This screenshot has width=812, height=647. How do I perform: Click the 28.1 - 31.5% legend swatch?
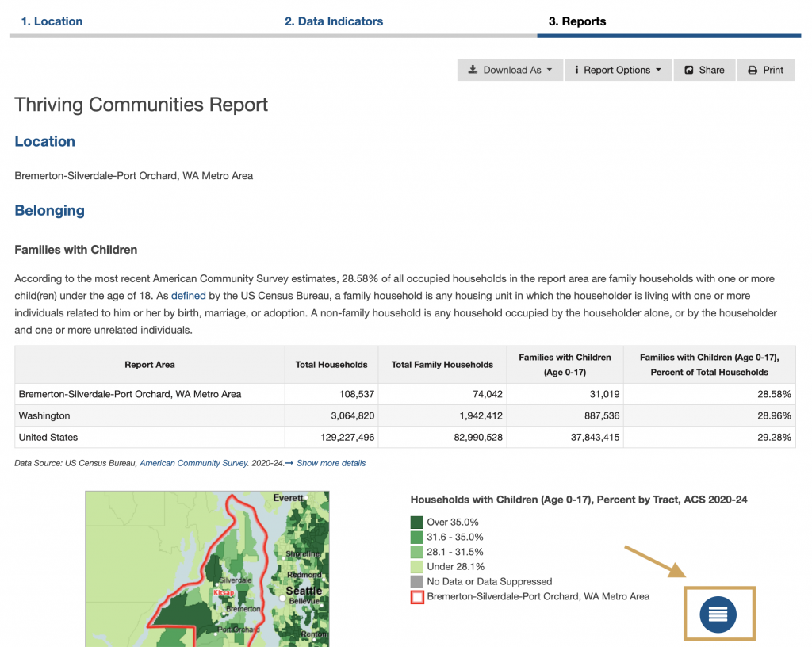tap(417, 553)
